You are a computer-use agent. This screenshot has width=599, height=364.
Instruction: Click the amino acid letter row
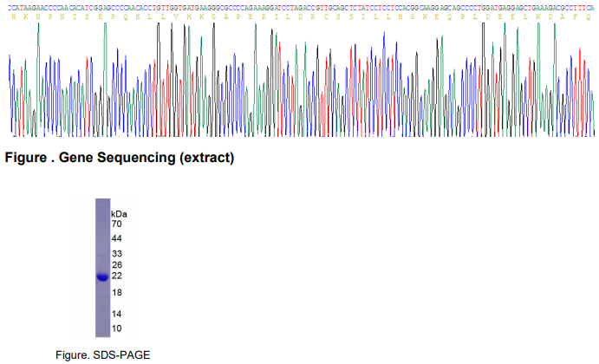301,16
